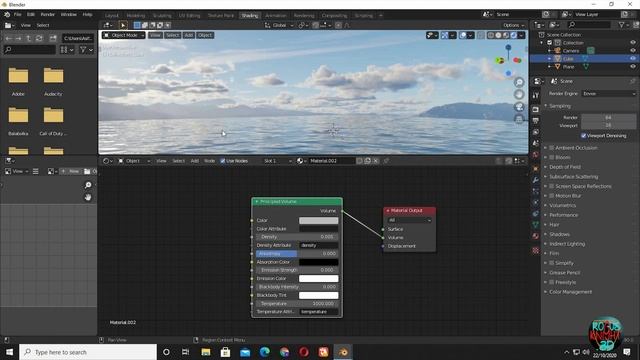This screenshot has width=640, height=360.
Task: Click the Absorption Color swatch
Action: (318, 262)
